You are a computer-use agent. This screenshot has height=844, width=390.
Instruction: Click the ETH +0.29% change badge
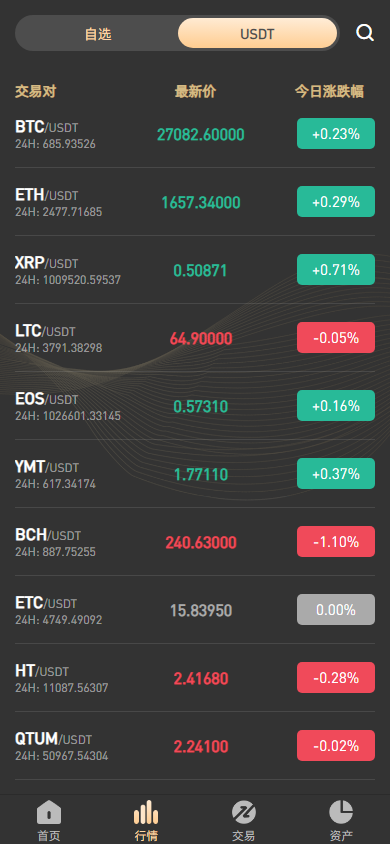coord(336,202)
